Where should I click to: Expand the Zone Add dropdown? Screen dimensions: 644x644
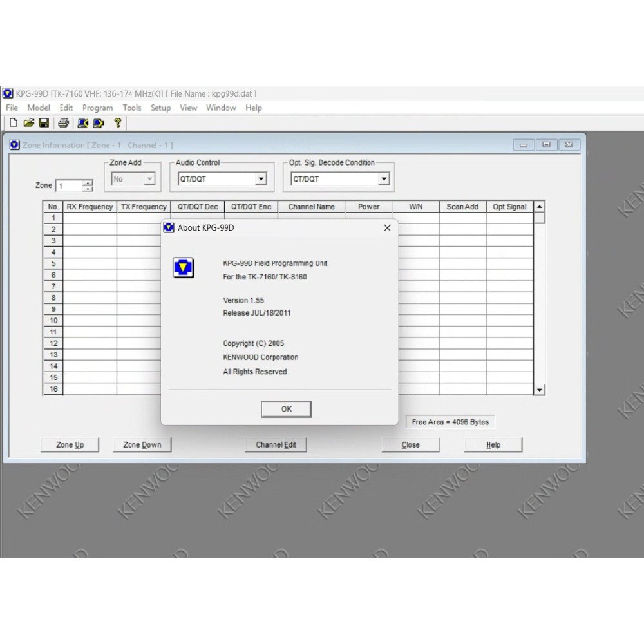(149, 180)
